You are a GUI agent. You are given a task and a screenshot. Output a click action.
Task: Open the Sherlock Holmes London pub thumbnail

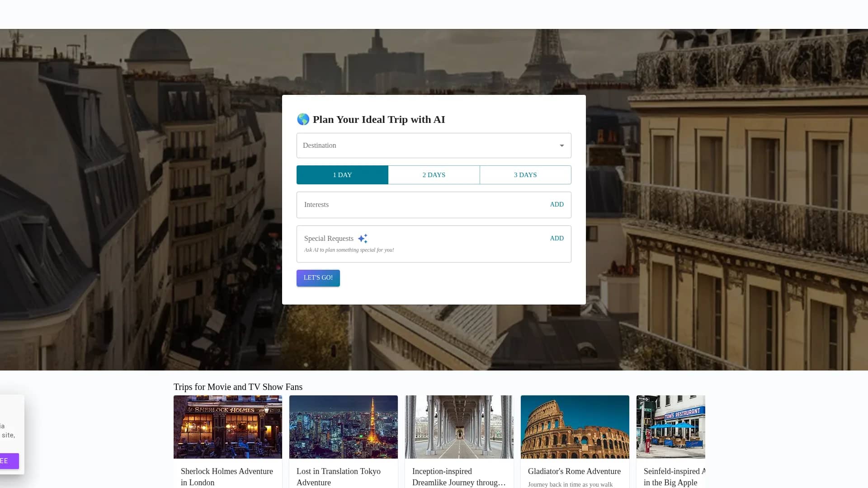[228, 427]
